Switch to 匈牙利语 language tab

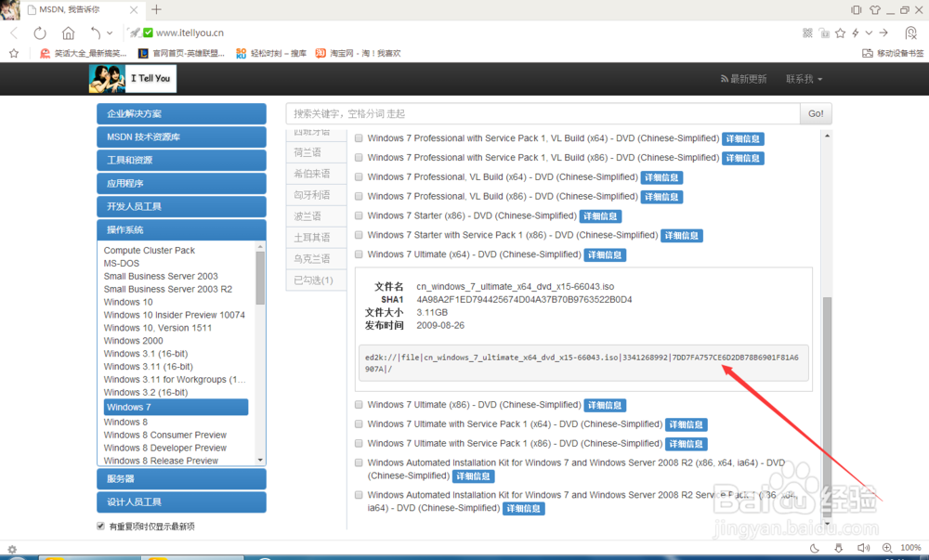pyautogui.click(x=316, y=195)
